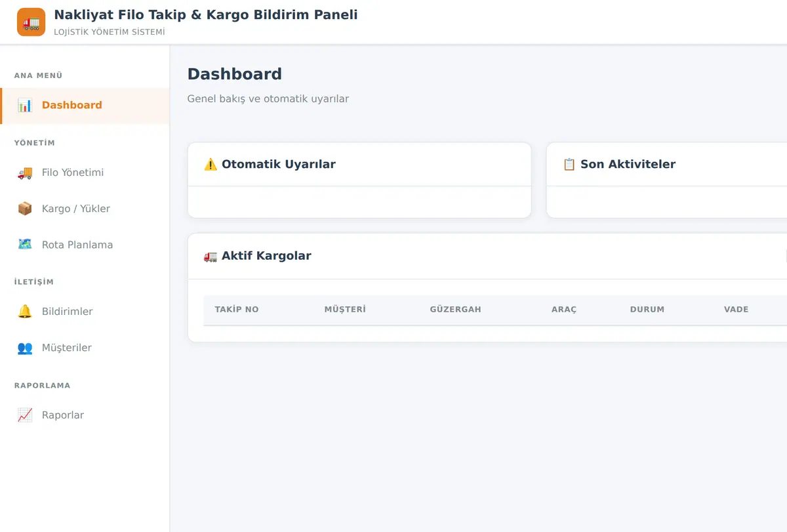Click the VADE column header
Screen dimensions: 787x532
click(x=737, y=310)
